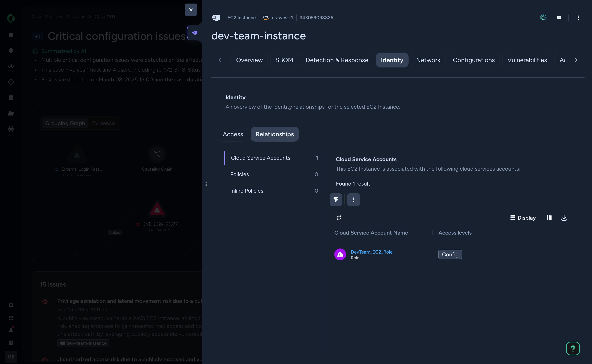Click the filter icon button

[x=336, y=200]
